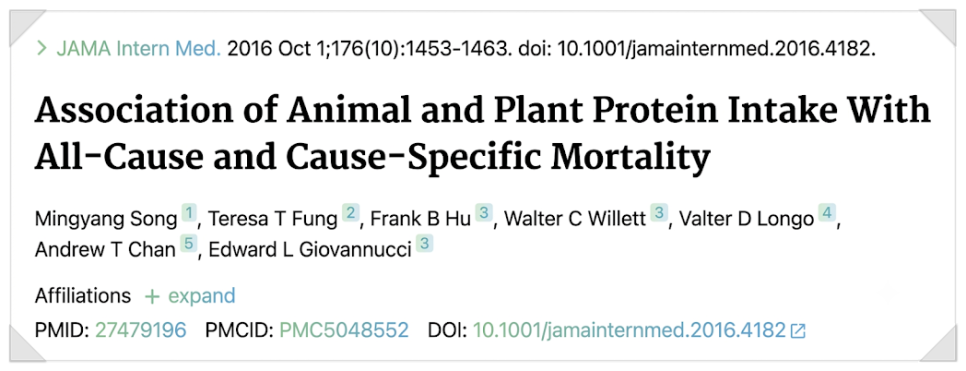Click the plus icon next to expand
The width and height of the screenshot is (966, 371).
(x=152, y=297)
